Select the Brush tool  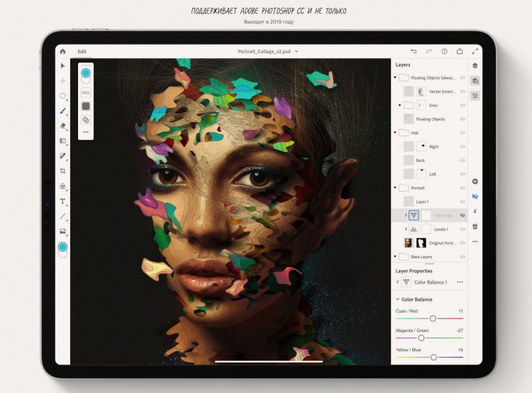coord(62,111)
